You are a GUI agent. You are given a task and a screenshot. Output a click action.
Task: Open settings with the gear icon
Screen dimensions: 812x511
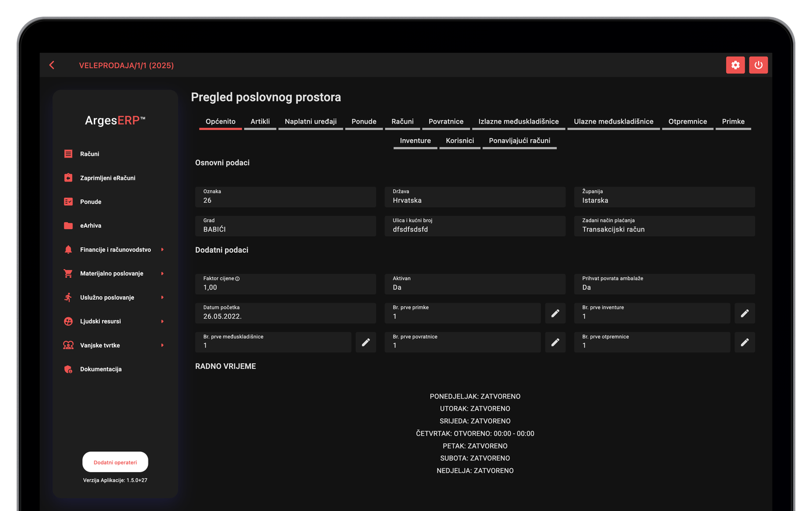pyautogui.click(x=735, y=65)
